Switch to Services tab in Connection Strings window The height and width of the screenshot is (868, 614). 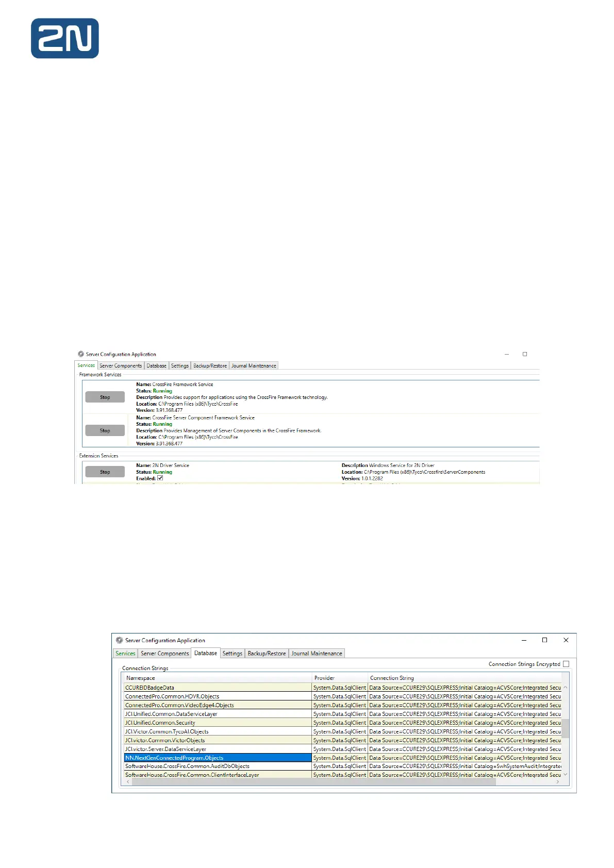pyautogui.click(x=125, y=653)
